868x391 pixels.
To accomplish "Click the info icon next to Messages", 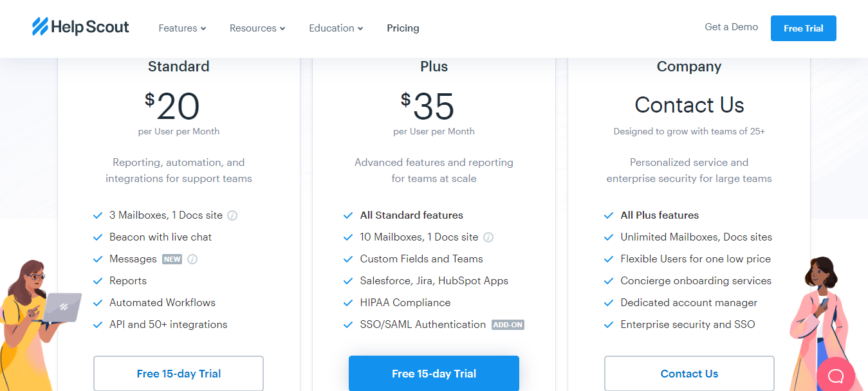I will [x=192, y=259].
